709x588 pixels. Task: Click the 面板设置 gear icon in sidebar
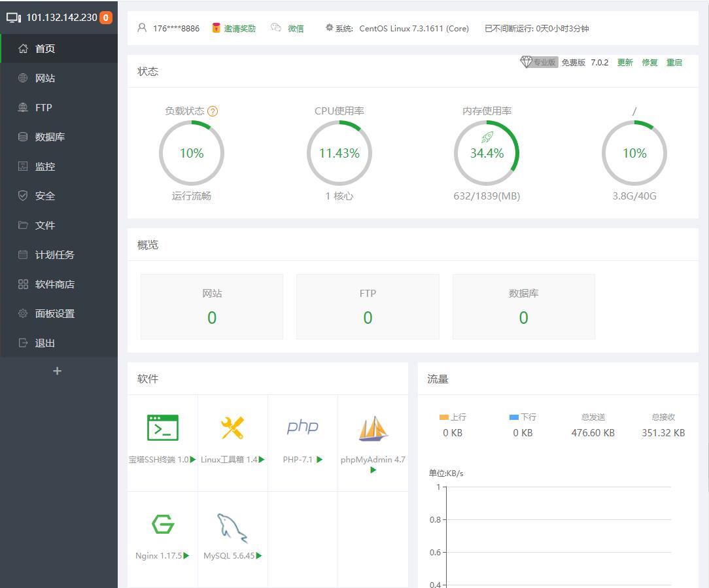pyautogui.click(x=23, y=313)
